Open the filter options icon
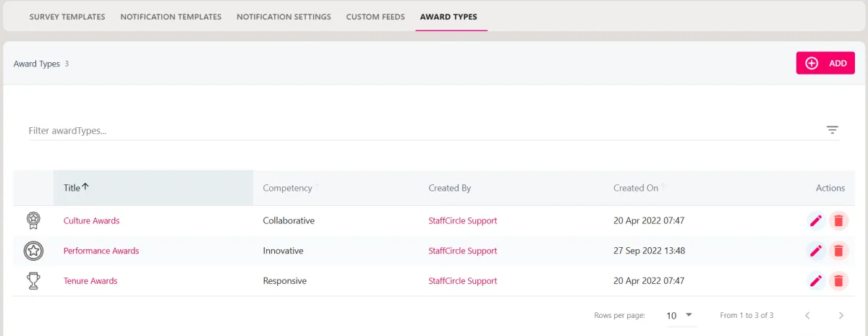Image resolution: width=868 pixels, height=336 pixels. 833,130
